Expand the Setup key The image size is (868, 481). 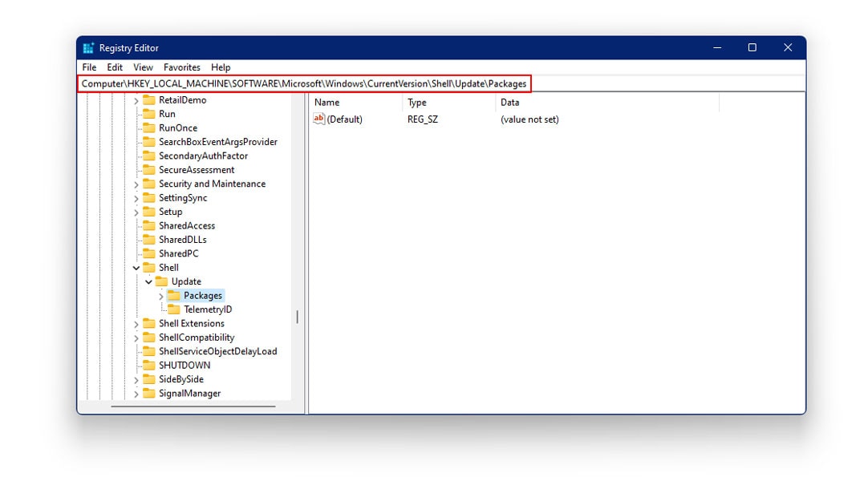[x=136, y=212]
